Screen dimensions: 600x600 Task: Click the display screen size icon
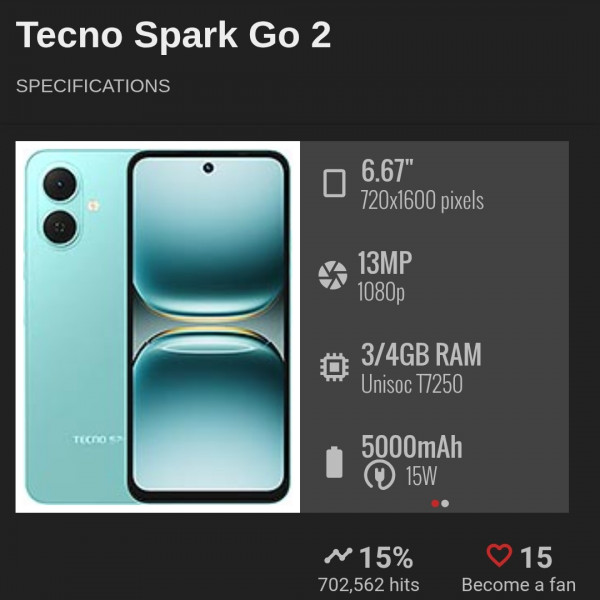click(x=334, y=183)
